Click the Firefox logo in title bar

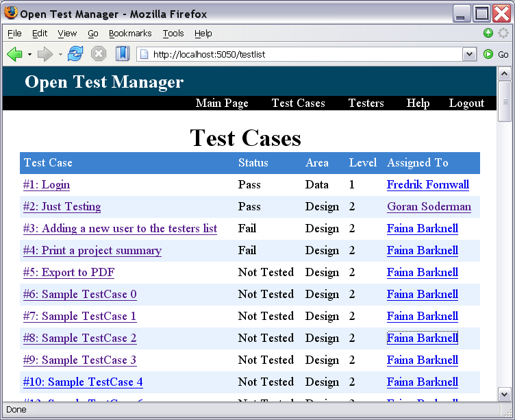coord(11,14)
